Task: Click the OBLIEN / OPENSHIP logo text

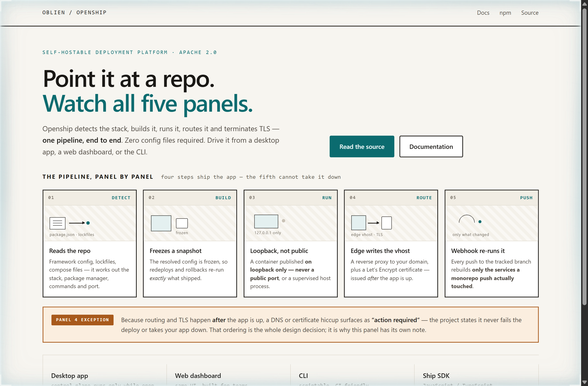Action: [x=74, y=12]
